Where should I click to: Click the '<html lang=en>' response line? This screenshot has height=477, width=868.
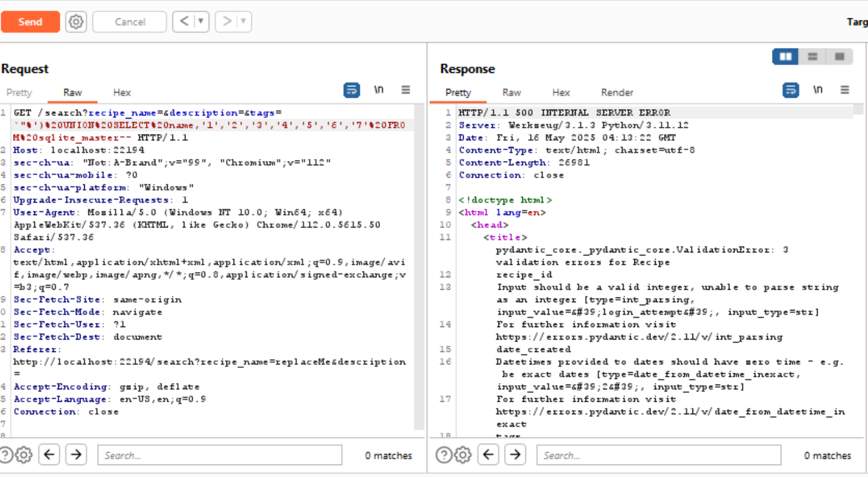click(502, 212)
